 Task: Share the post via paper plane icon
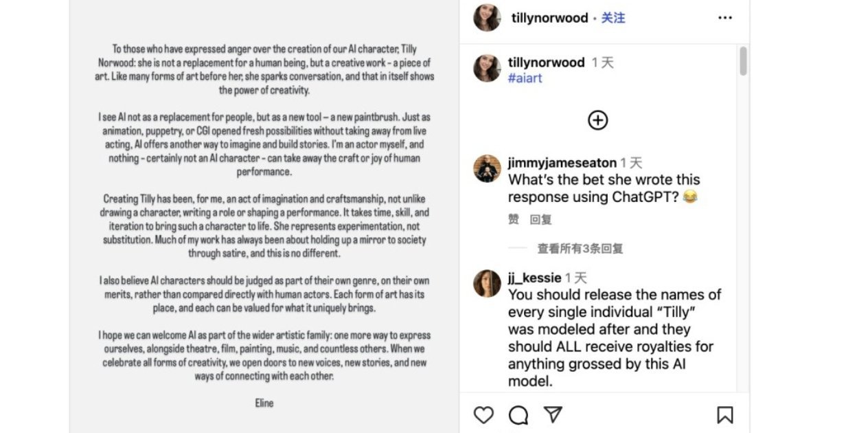553,414
